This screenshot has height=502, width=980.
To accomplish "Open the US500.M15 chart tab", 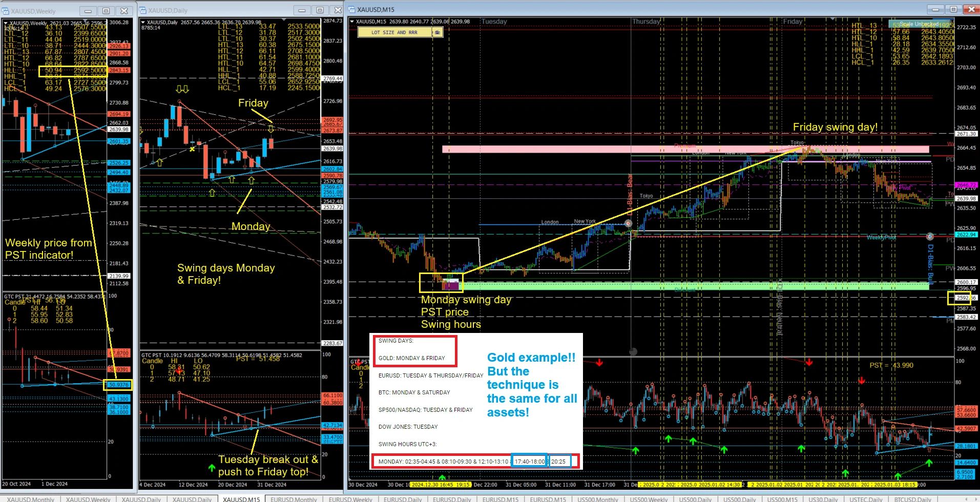I will click(x=782, y=499).
